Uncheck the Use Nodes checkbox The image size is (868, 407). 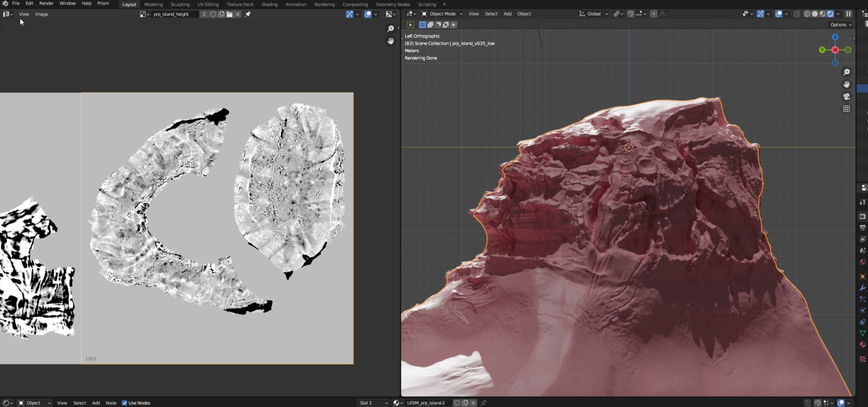tap(125, 403)
